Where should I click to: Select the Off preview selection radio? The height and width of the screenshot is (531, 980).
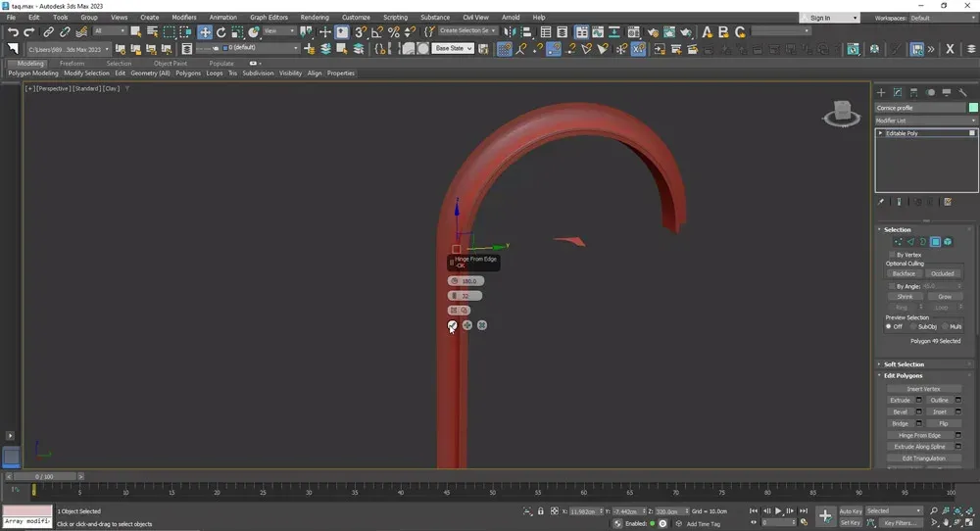click(888, 326)
